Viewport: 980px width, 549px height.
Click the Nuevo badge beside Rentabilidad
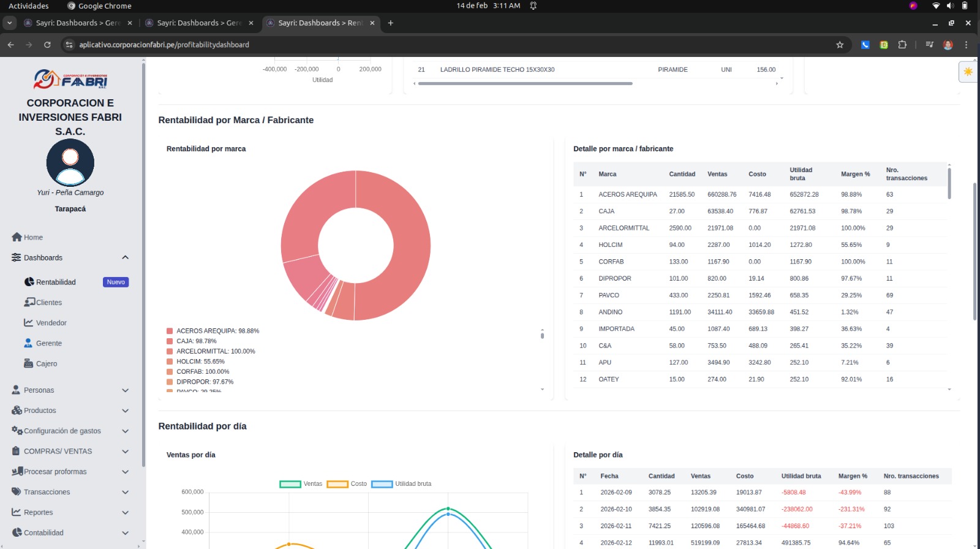pyautogui.click(x=116, y=282)
